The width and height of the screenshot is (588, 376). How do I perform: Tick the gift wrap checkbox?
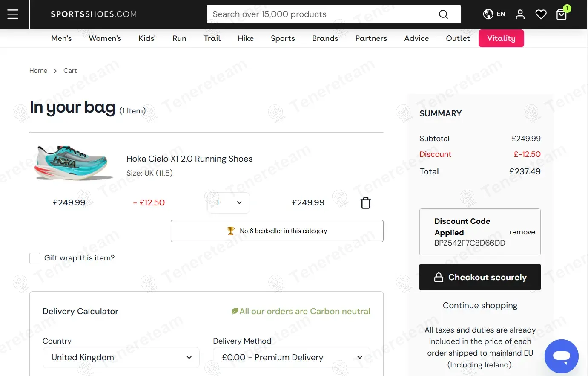click(x=35, y=258)
